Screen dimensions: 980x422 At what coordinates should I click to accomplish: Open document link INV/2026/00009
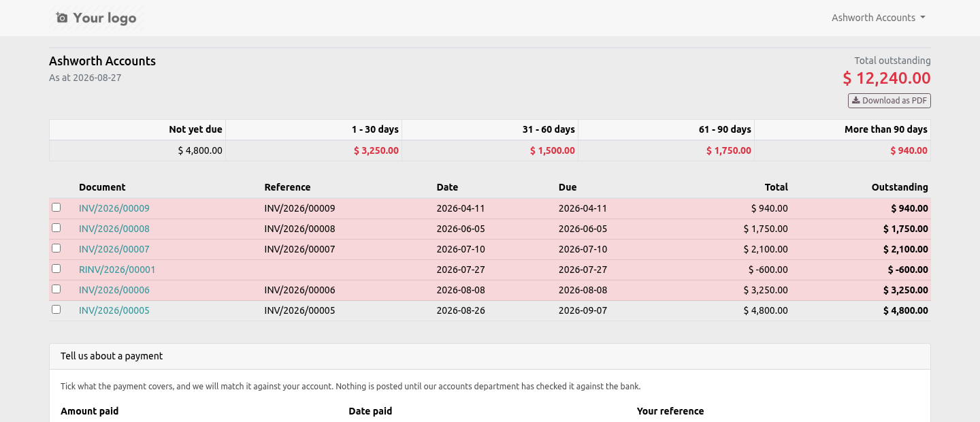pos(114,208)
